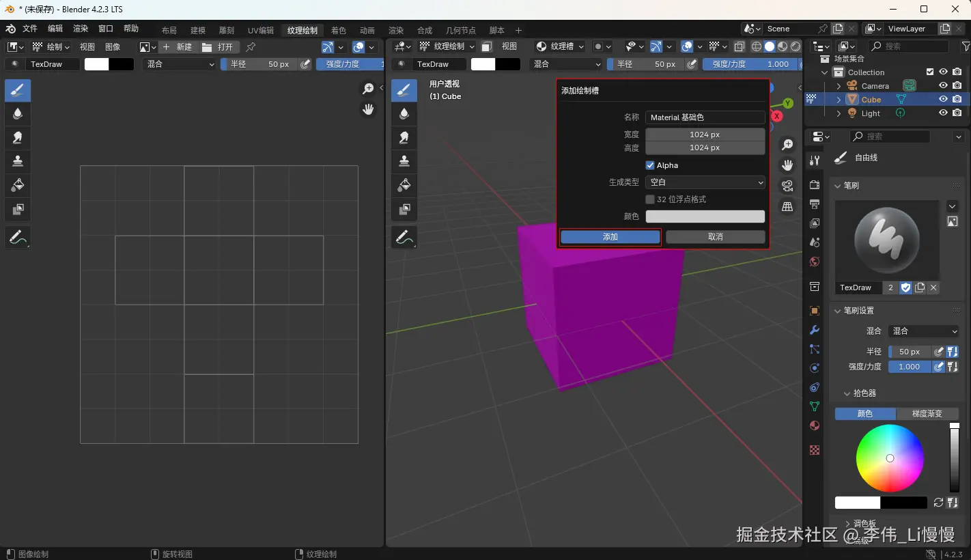Image resolution: width=971 pixels, height=560 pixels.
Task: Open the 渲染 menu
Action: click(81, 29)
